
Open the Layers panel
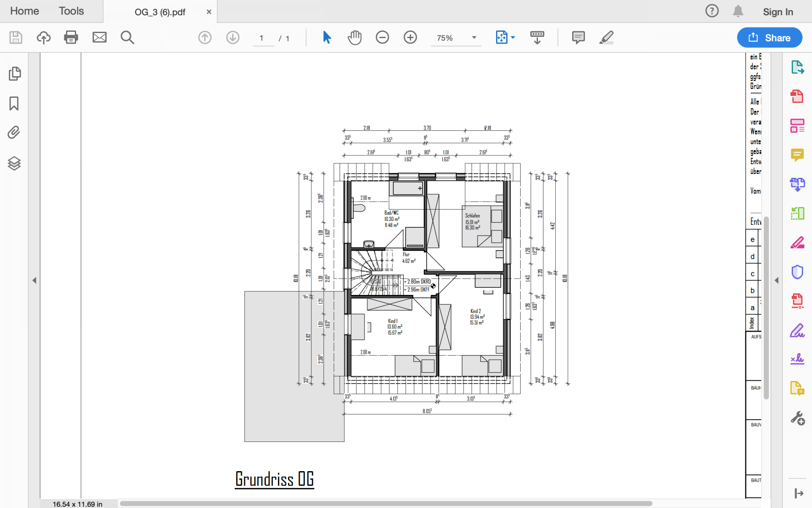(14, 163)
